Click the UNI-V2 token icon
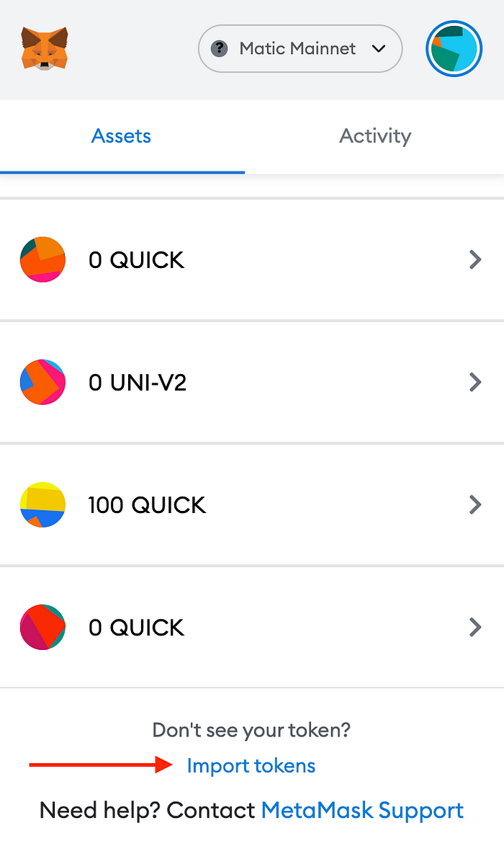504x851 pixels. click(x=42, y=382)
